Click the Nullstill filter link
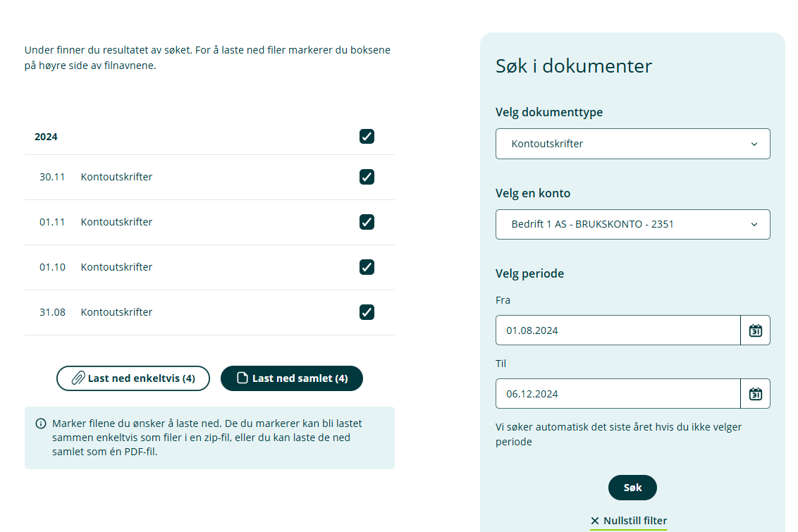The height and width of the screenshot is (532, 798). [634, 521]
